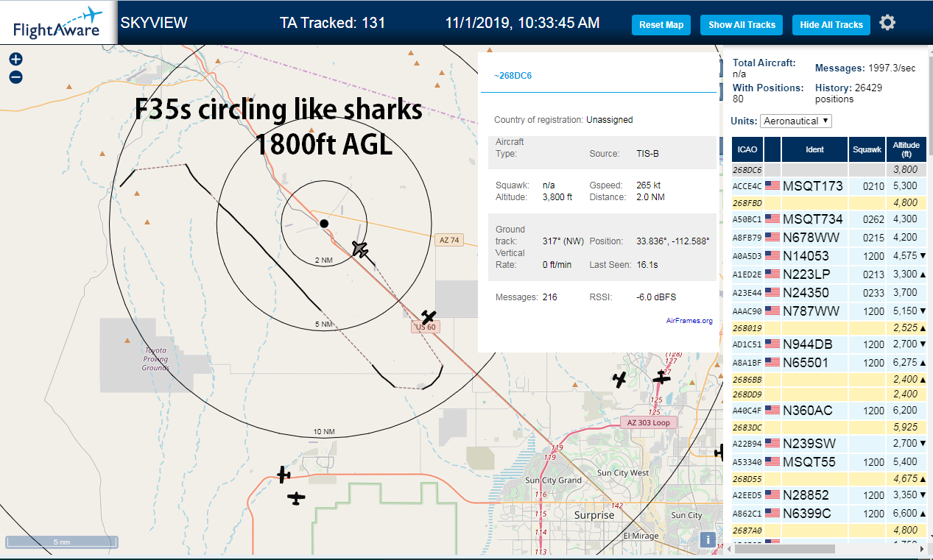Select the N944DB aircraft row
This screenshot has height=560, width=933.
point(829,344)
